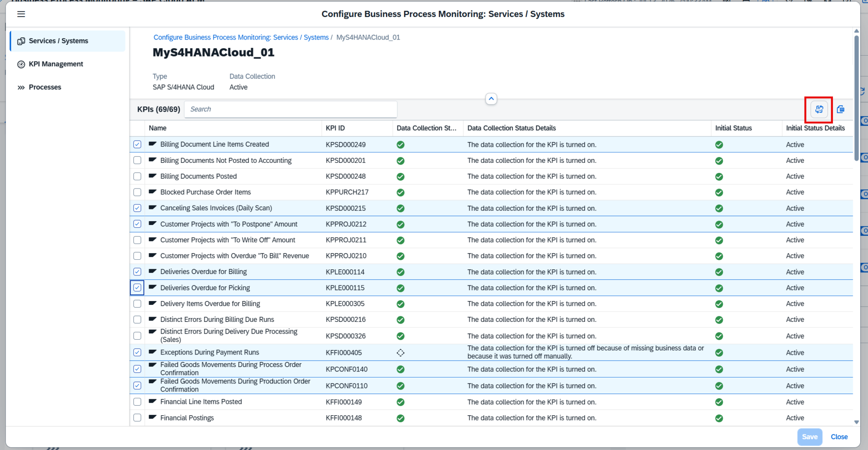This screenshot has height=450, width=868.
Task: Click flag icon for Exceptions During Payment Runs
Action: (152, 352)
